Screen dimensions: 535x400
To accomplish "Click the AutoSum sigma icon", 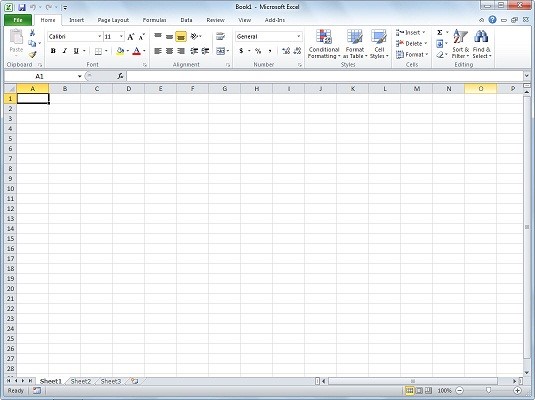I will (440, 32).
